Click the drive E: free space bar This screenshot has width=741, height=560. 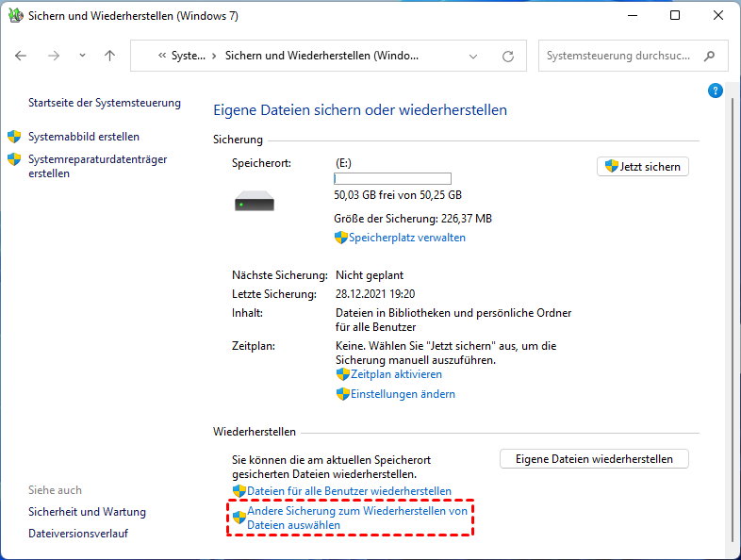pos(393,178)
